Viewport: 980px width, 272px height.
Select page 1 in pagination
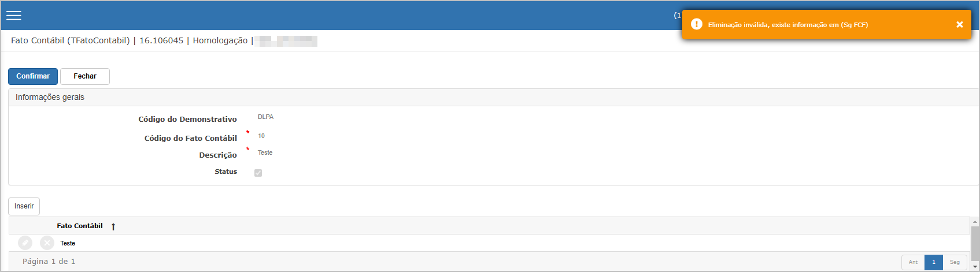(x=934, y=262)
